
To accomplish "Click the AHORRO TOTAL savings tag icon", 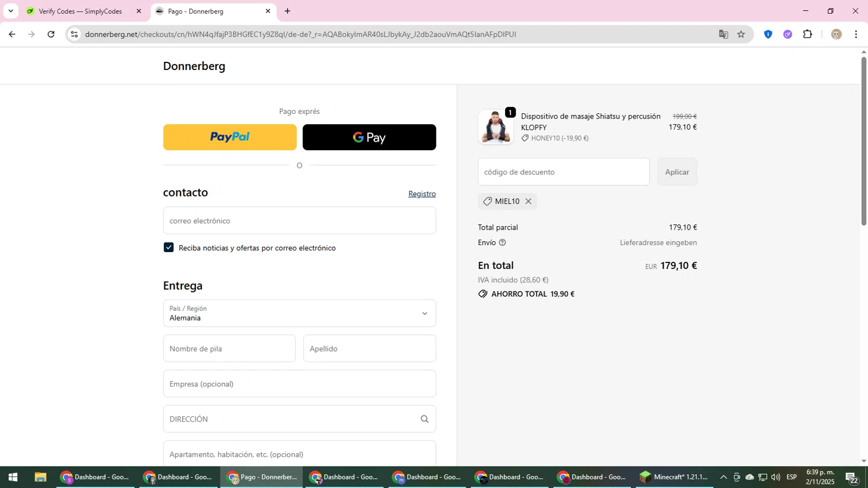I will [x=483, y=294].
